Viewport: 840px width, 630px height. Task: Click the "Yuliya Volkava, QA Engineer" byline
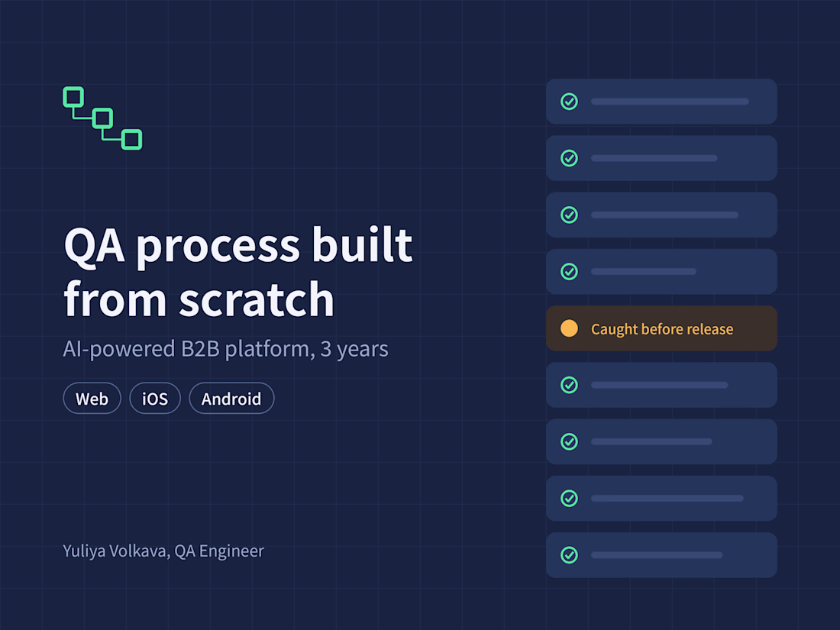pos(163,551)
